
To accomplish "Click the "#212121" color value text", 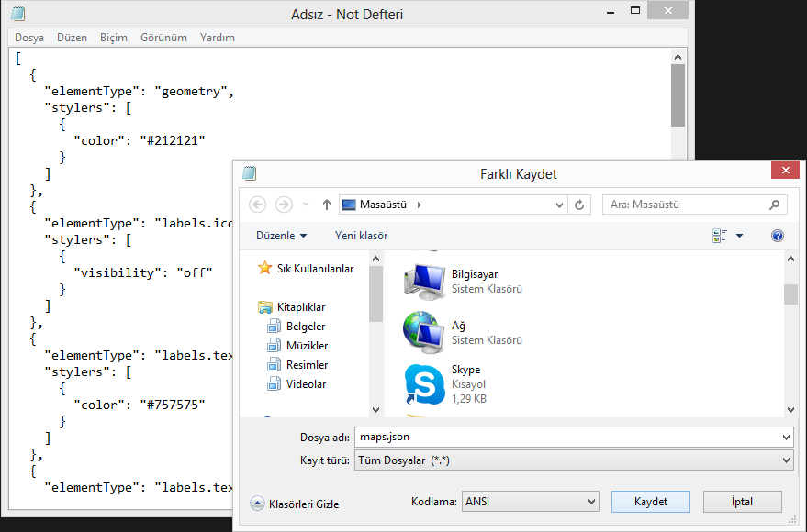I will (173, 140).
